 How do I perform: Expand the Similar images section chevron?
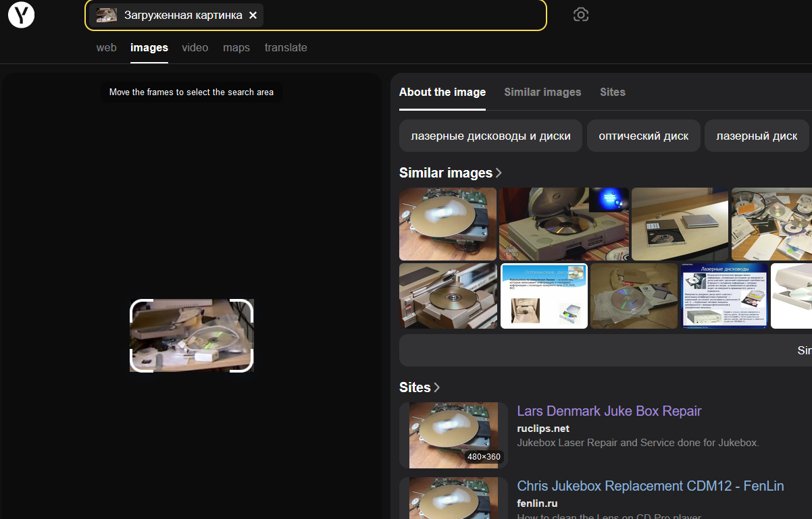coord(499,173)
